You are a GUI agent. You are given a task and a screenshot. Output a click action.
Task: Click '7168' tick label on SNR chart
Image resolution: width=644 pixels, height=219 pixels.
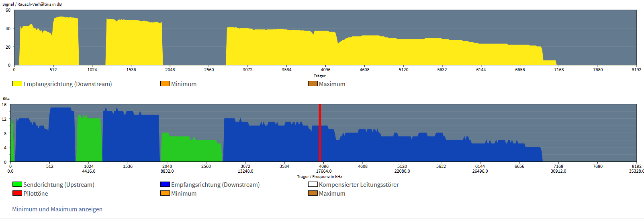pos(559,70)
